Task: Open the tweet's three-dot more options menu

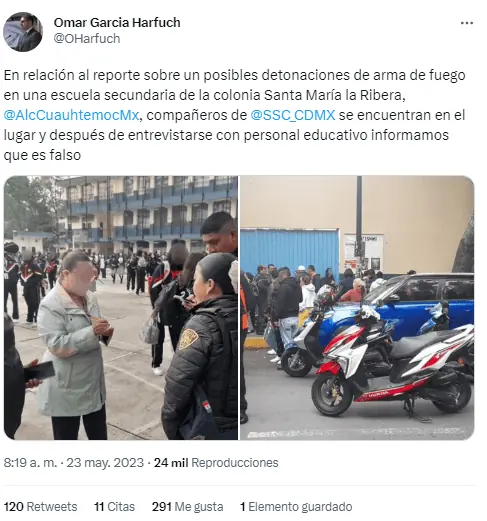Action: point(467,23)
